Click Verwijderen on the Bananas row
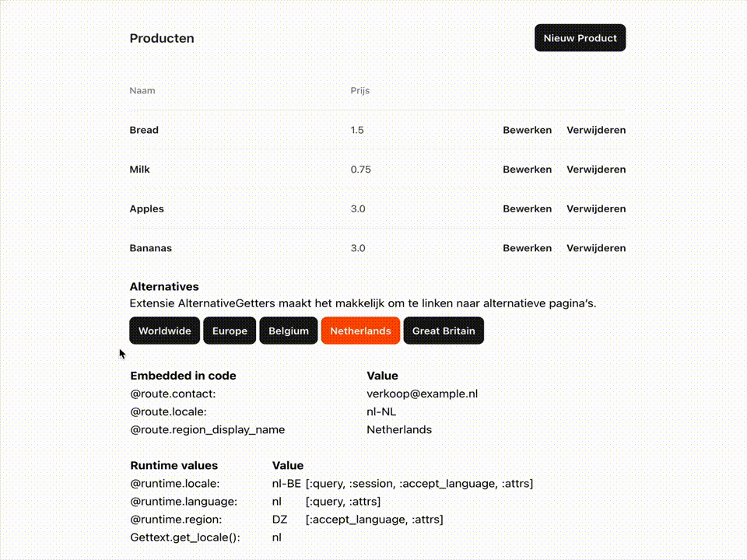 coord(596,248)
